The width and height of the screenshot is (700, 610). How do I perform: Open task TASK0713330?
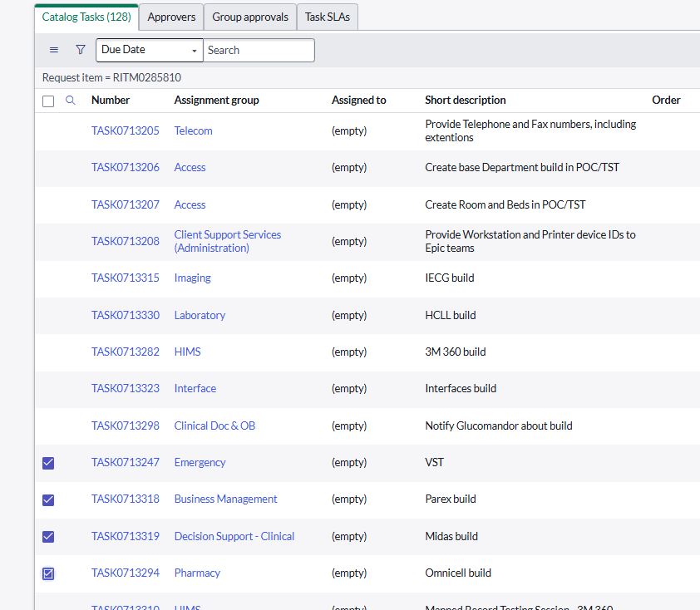126,316
